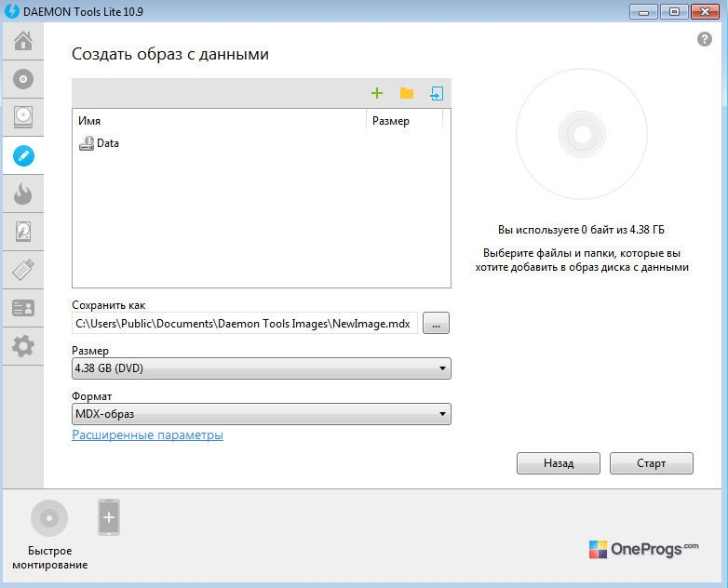Open the flame Burn discs sidebar icon
This screenshot has height=588, width=728.
click(x=23, y=194)
